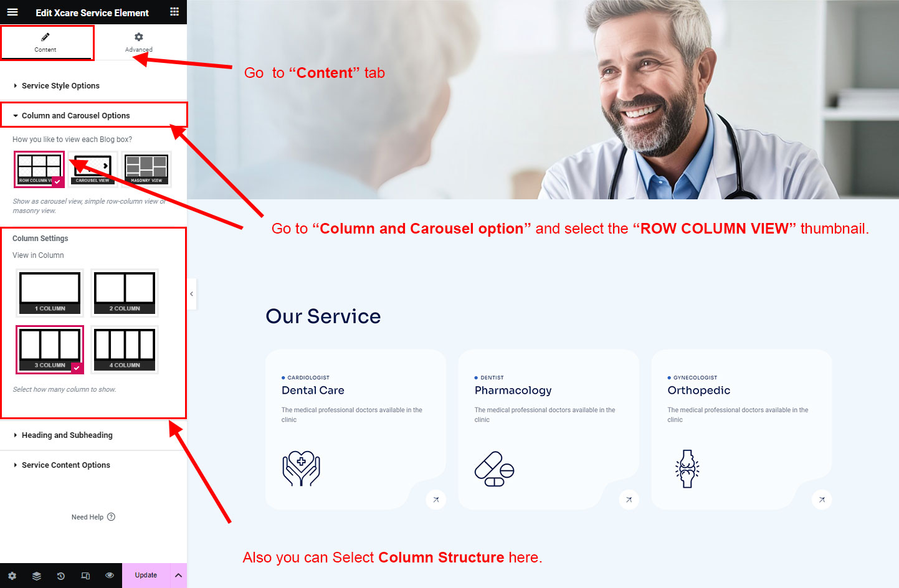Select the Row Column View thumbnail

(x=39, y=169)
